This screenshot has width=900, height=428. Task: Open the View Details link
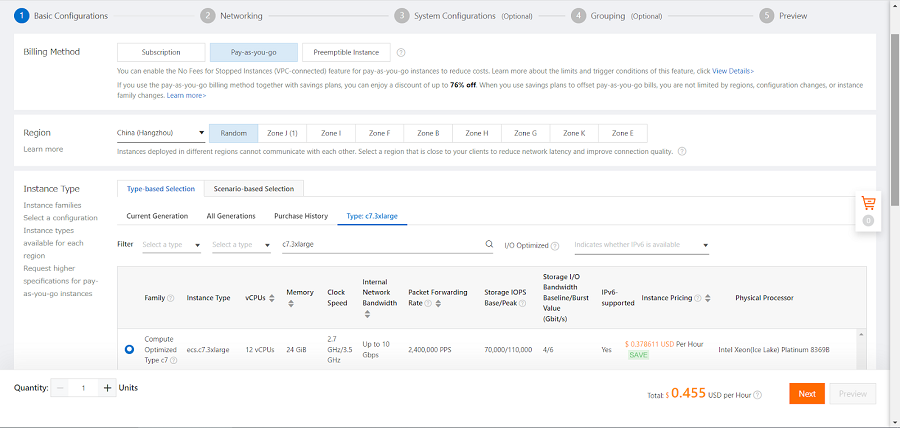point(732,71)
